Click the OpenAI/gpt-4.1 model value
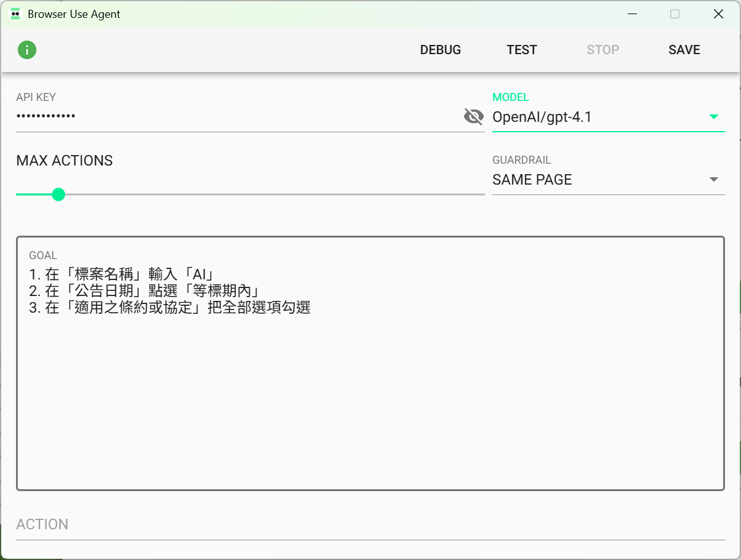 pyautogui.click(x=542, y=117)
